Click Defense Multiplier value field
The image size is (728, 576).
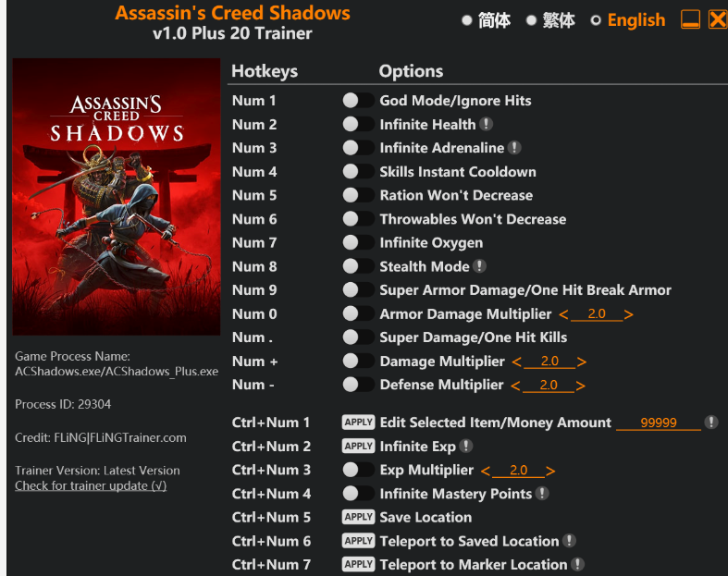[x=549, y=385]
